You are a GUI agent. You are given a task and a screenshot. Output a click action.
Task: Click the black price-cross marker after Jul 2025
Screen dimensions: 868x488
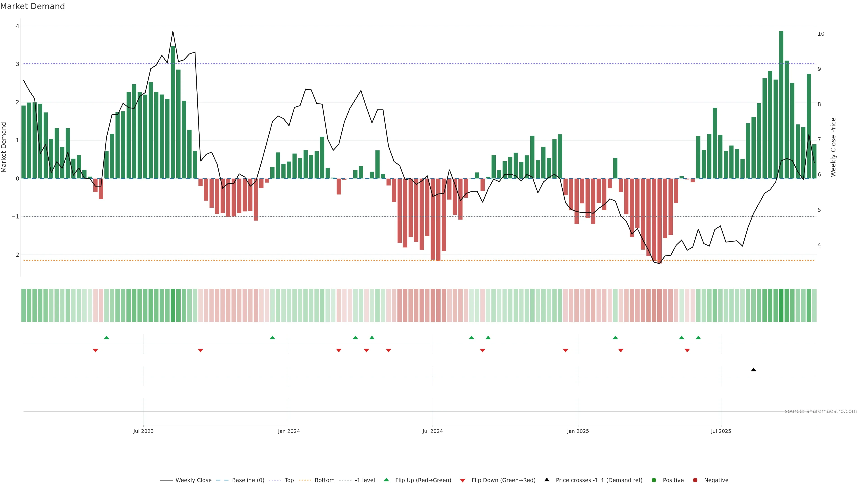pyautogui.click(x=753, y=370)
